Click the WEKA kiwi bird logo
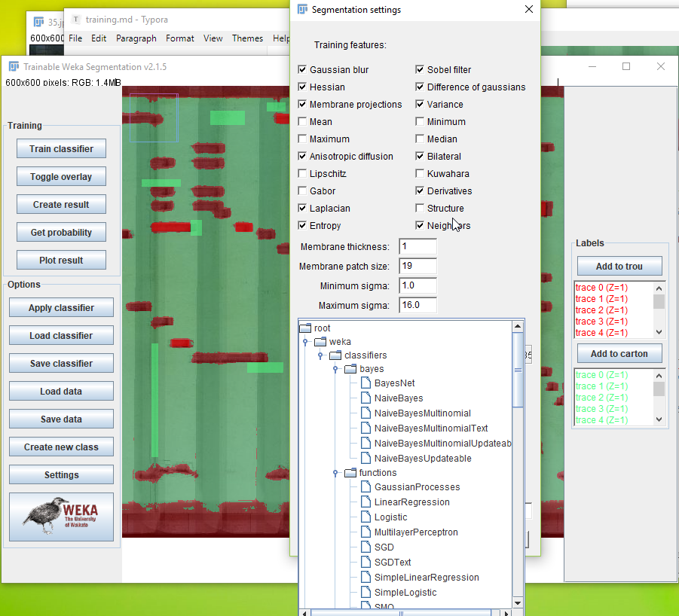This screenshot has width=679, height=616. point(61,517)
